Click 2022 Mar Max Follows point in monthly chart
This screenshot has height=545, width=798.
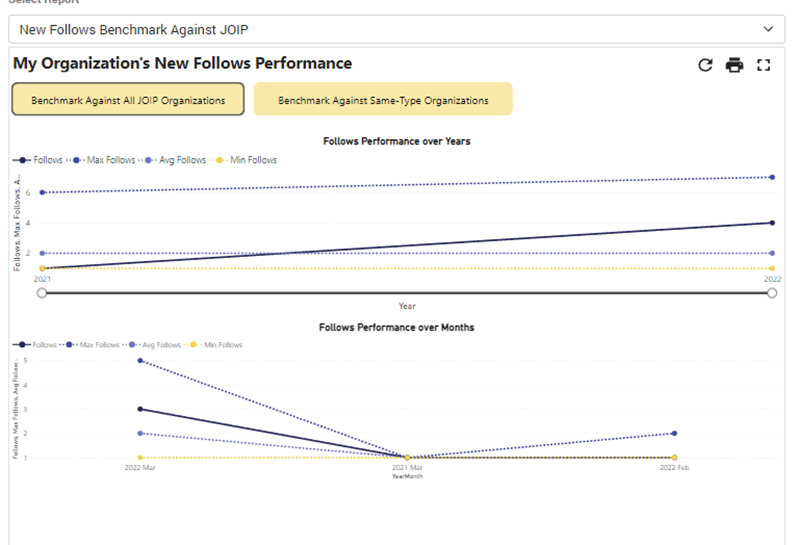click(x=140, y=361)
